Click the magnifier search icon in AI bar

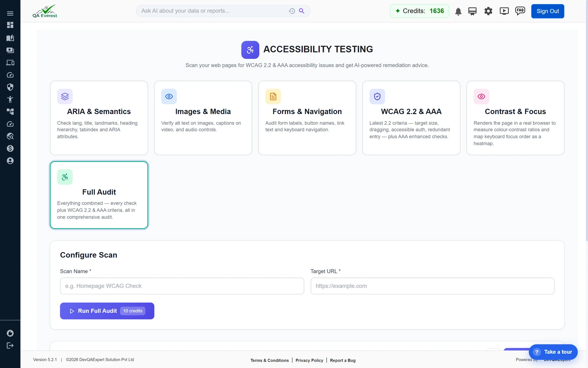coord(302,11)
